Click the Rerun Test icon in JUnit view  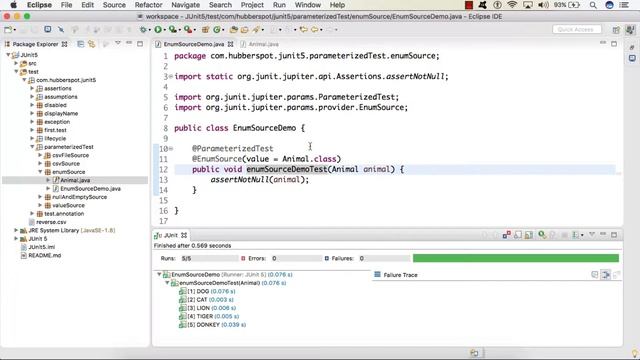pyautogui.click(x=542, y=235)
